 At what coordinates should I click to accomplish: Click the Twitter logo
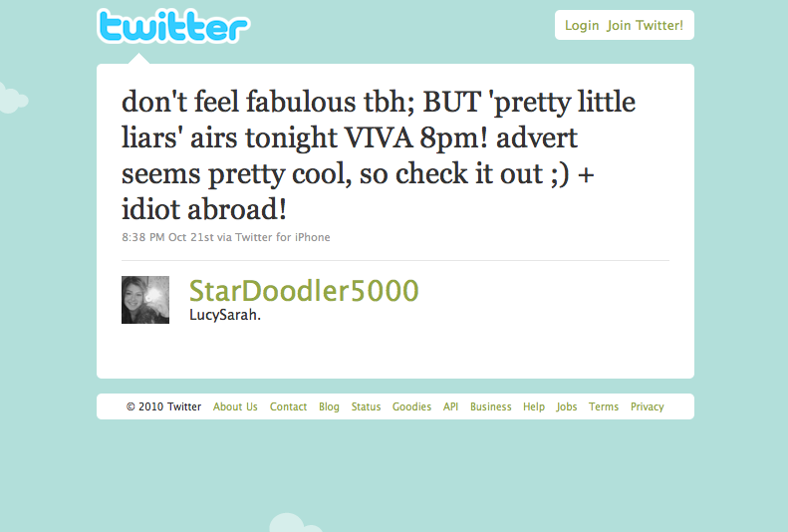pos(173,26)
